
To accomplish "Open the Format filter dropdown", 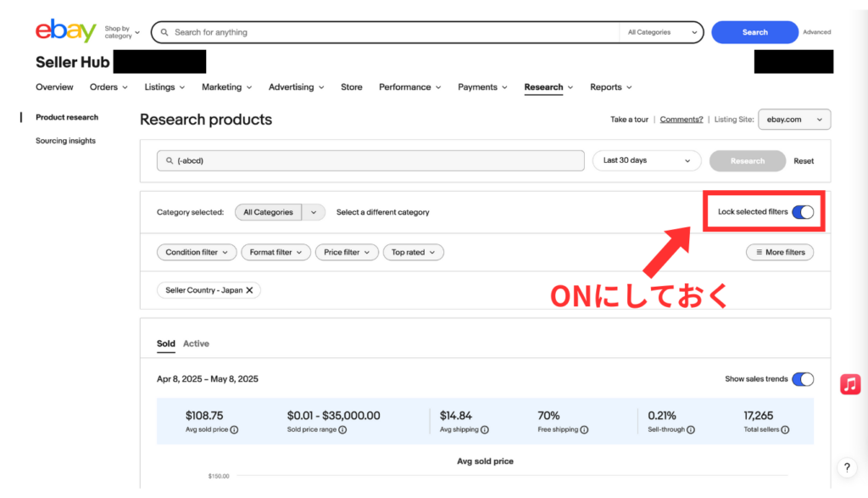I will pos(275,253).
